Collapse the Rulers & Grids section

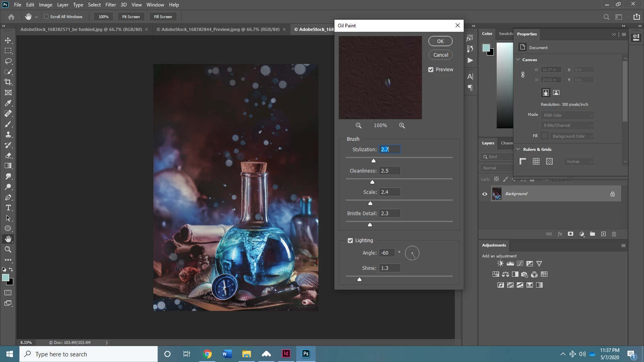point(518,149)
